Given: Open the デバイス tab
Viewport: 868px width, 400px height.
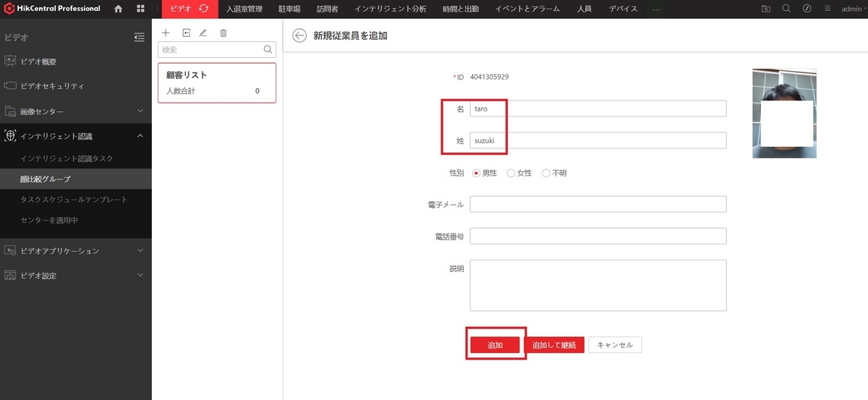Looking at the screenshot, I should click(624, 9).
